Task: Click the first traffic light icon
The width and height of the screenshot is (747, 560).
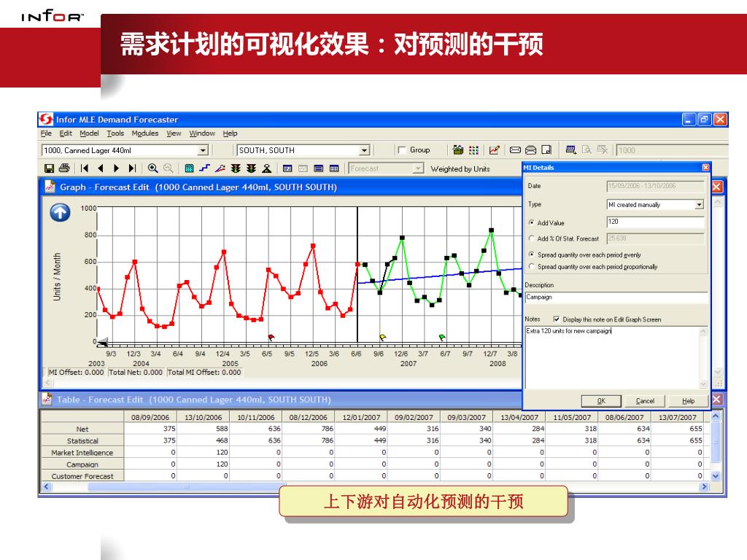Action: coord(236,168)
